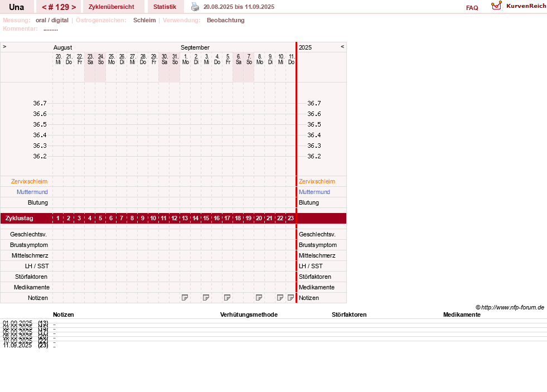Click the date column 11. Do
The width and height of the screenshot is (547, 392).
(291, 59)
